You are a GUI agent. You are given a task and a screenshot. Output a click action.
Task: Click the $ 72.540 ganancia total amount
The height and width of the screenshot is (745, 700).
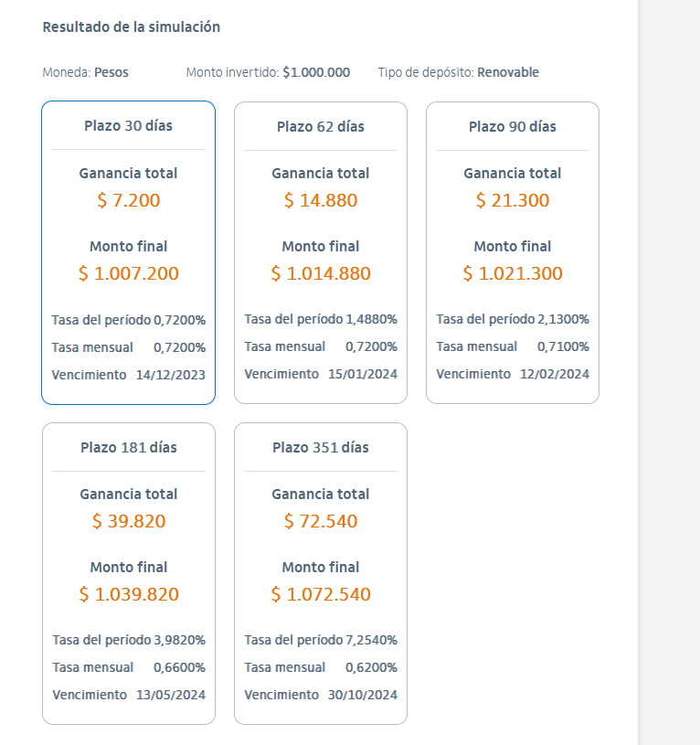tap(320, 521)
